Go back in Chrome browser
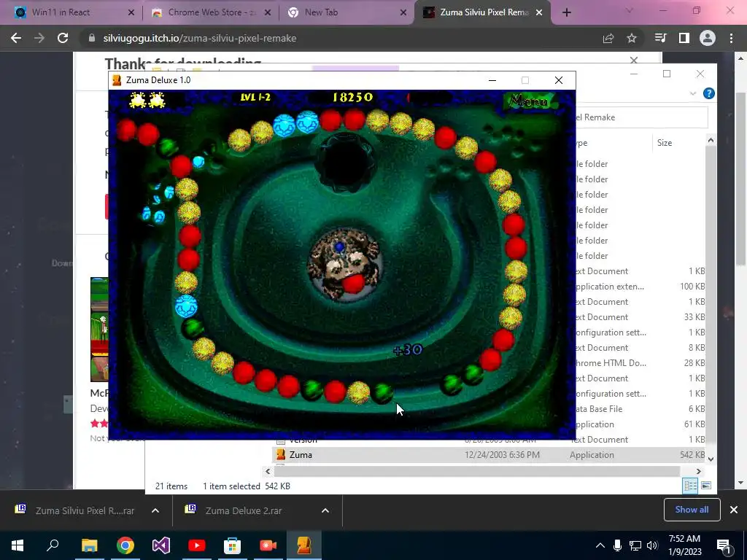 click(16, 38)
